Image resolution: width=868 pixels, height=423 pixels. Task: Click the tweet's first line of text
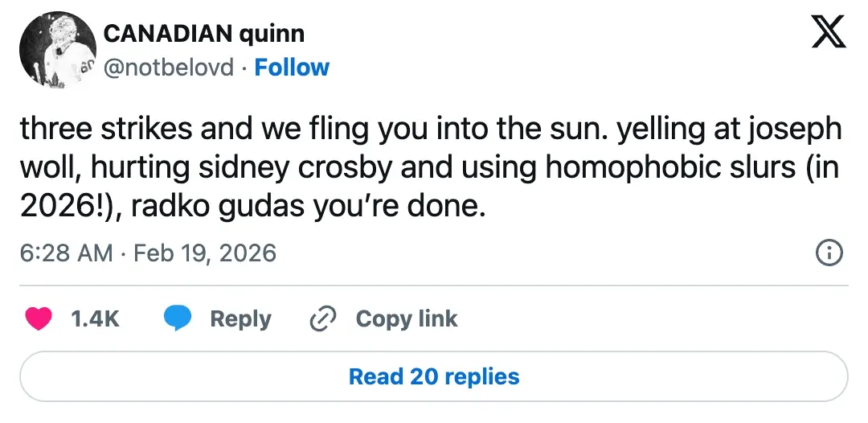pos(430,129)
